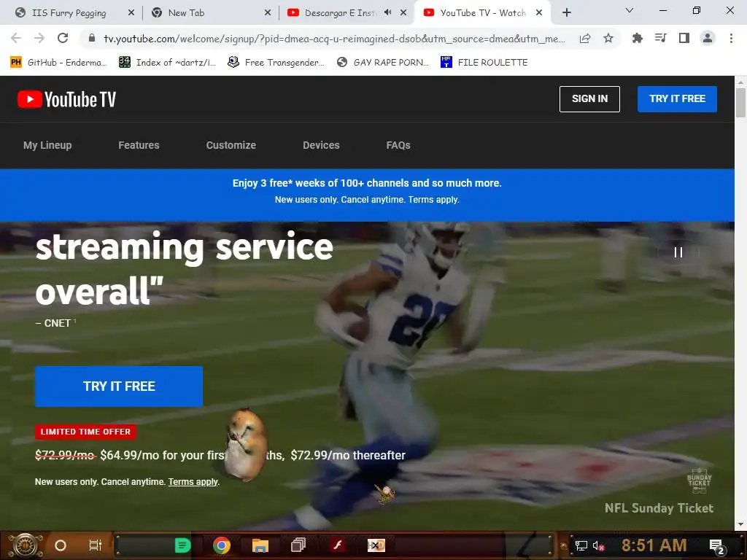This screenshot has height=560, width=747.
Task: Mute the Descargar E Inst tab audio icon
Action: click(388, 13)
